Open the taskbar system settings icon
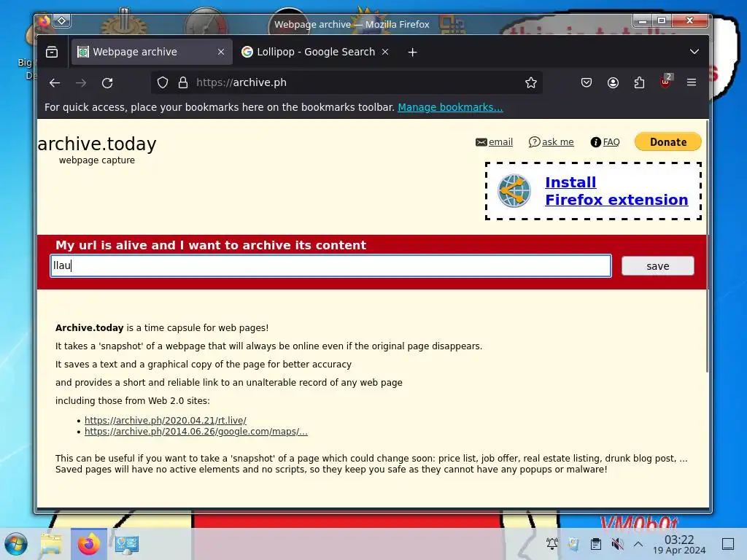Viewport: 747px width, 560px height. 127,544
